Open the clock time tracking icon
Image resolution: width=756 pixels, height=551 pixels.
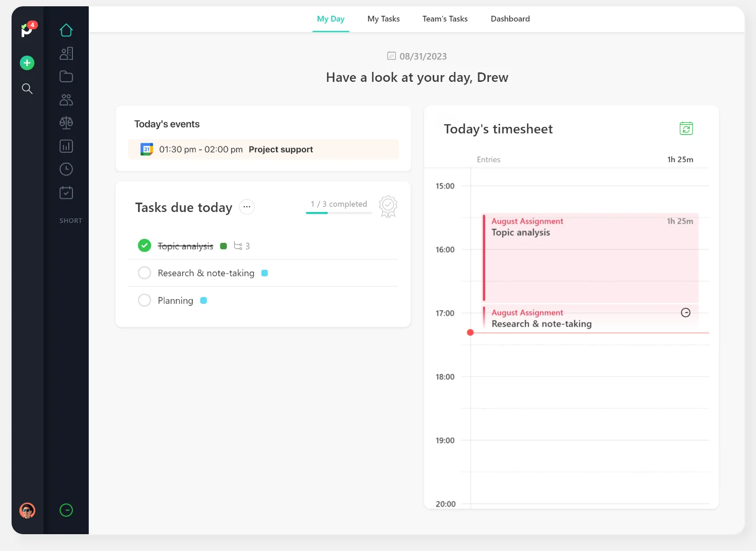tap(66, 169)
